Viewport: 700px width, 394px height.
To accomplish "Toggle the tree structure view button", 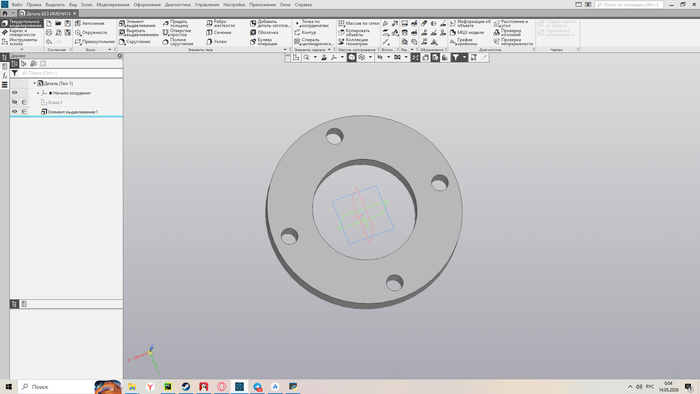I will click(14, 63).
